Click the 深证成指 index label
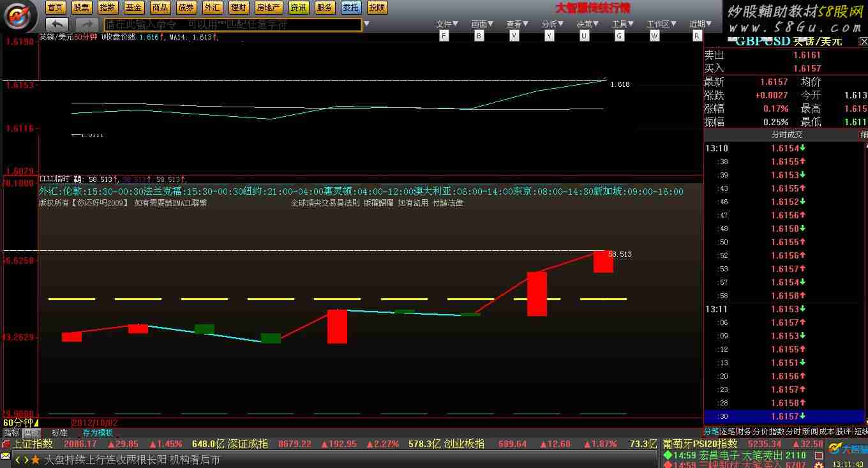Image resolution: width=868 pixels, height=468 pixels. (248, 444)
